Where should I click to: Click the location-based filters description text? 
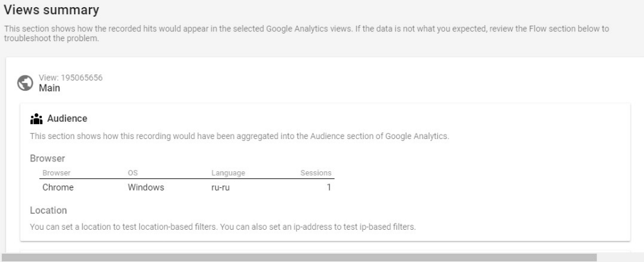point(223,227)
